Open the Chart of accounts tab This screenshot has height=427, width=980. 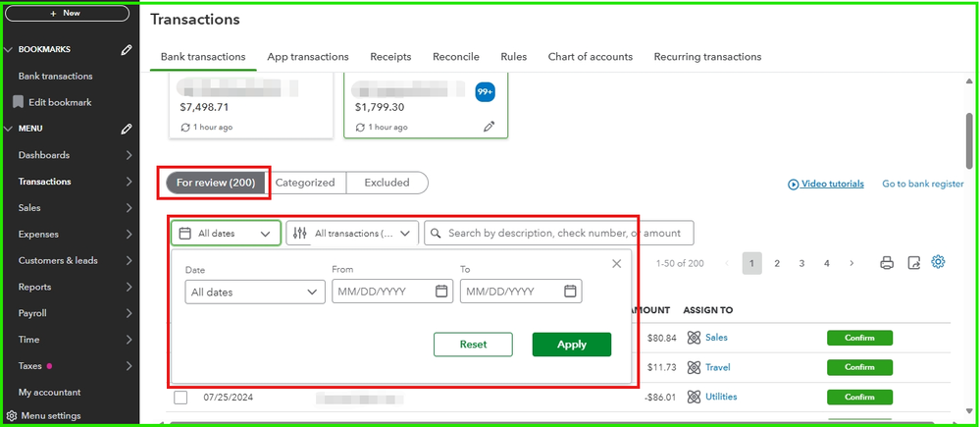point(590,57)
